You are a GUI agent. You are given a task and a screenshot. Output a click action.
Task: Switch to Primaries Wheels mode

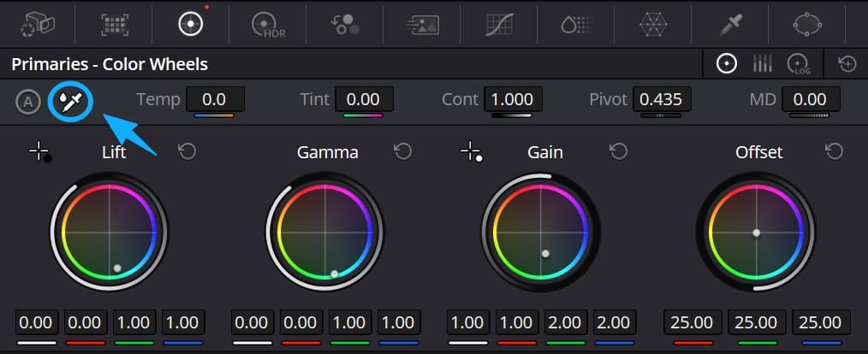point(726,64)
